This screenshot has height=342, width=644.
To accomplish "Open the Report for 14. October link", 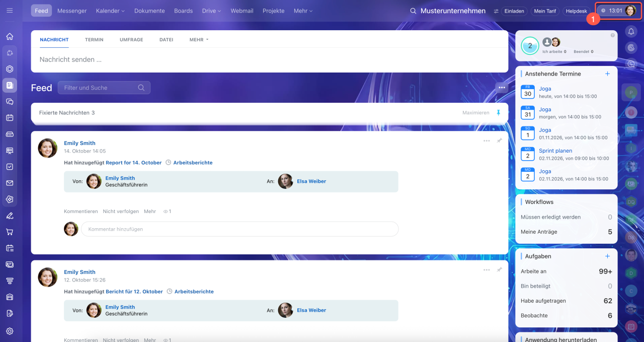I will (134, 163).
